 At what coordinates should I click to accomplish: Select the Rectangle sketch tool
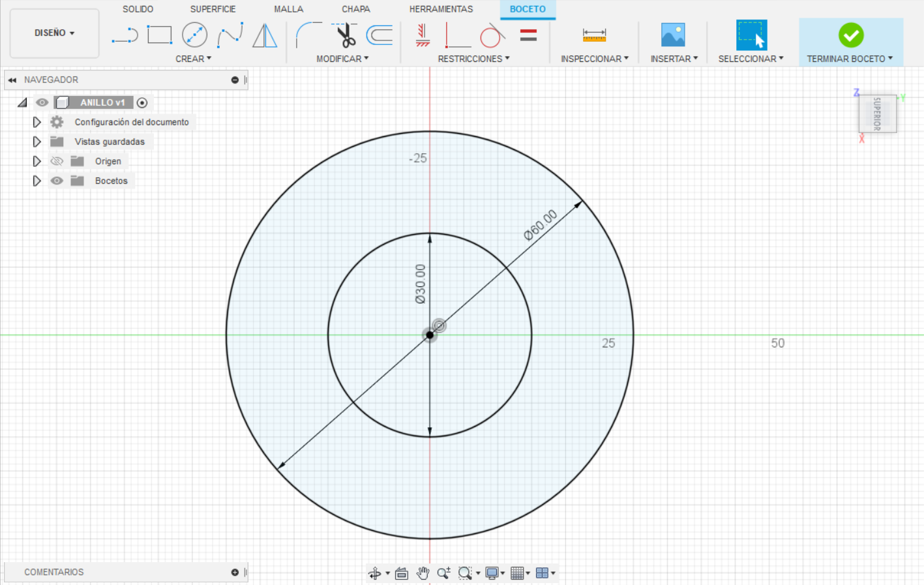pos(159,35)
